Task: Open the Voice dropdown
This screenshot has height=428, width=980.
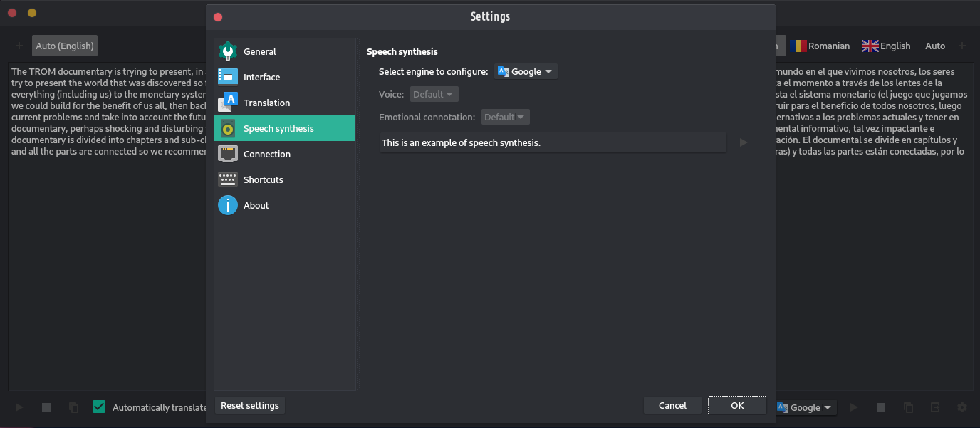Action: pyautogui.click(x=434, y=94)
